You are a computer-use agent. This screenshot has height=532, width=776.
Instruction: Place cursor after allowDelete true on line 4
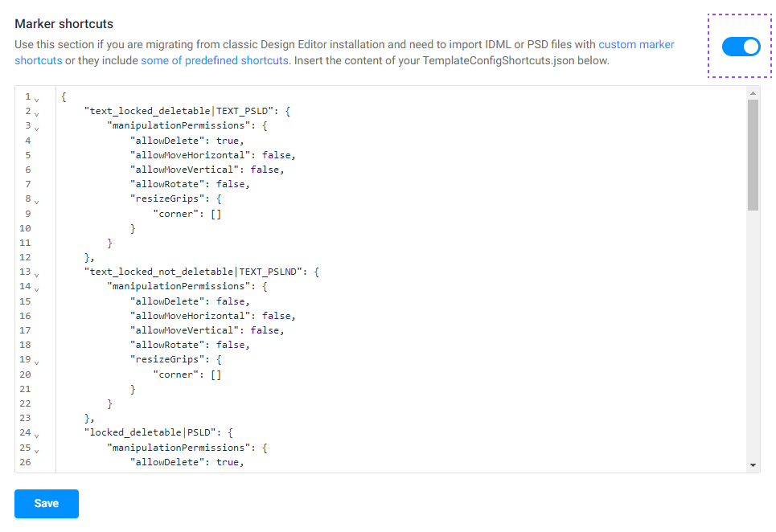[x=244, y=141]
